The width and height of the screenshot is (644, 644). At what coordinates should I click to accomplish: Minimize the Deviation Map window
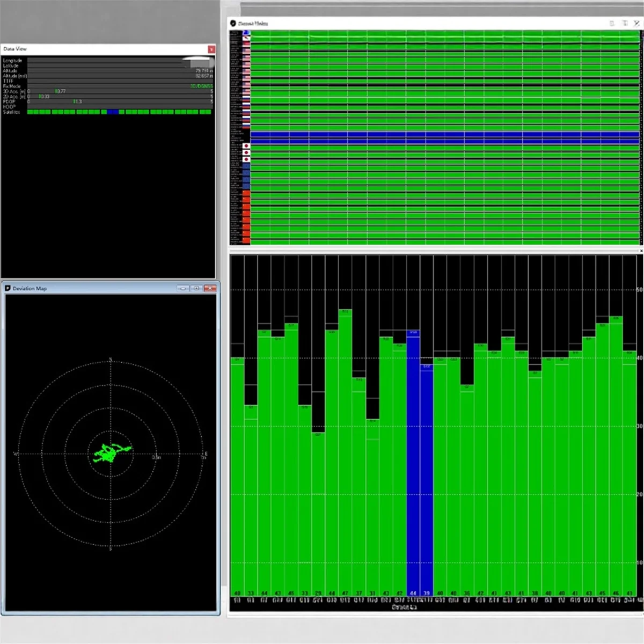click(184, 289)
